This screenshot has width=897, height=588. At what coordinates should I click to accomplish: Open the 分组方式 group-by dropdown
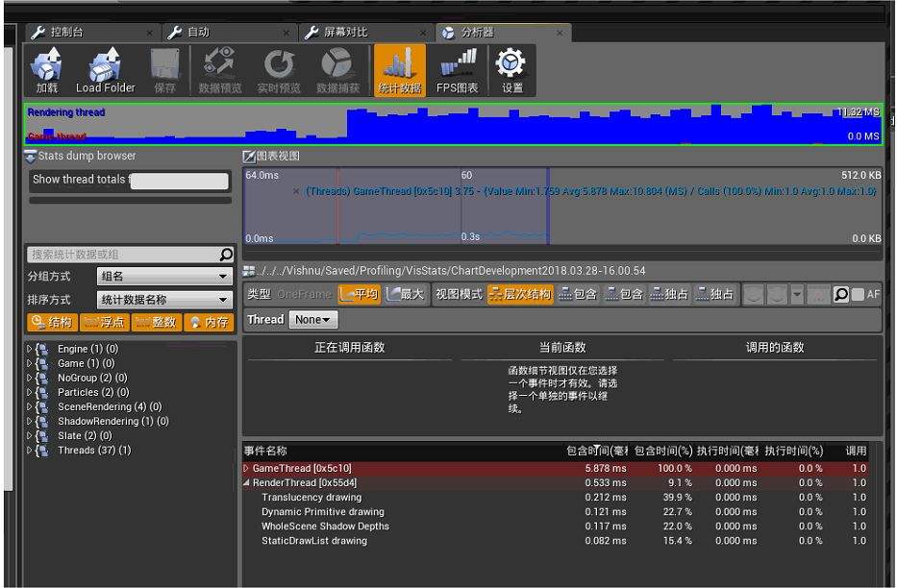coord(164,277)
